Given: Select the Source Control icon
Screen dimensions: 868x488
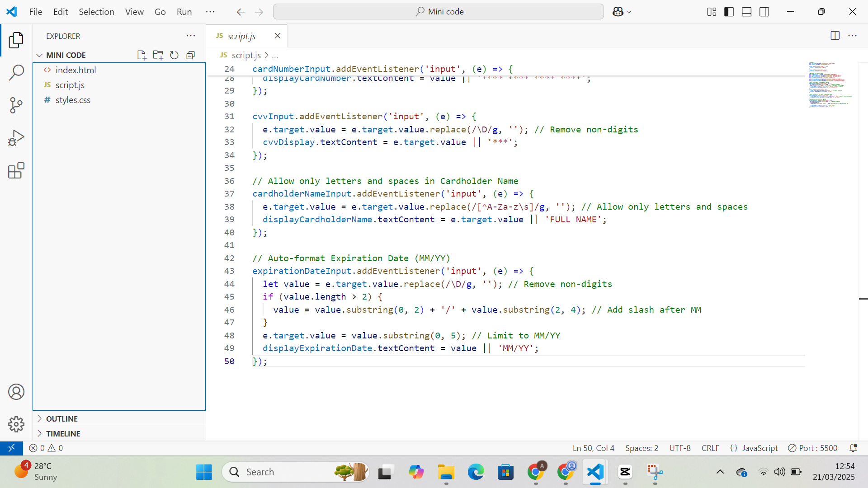Looking at the screenshot, I should pyautogui.click(x=16, y=105).
